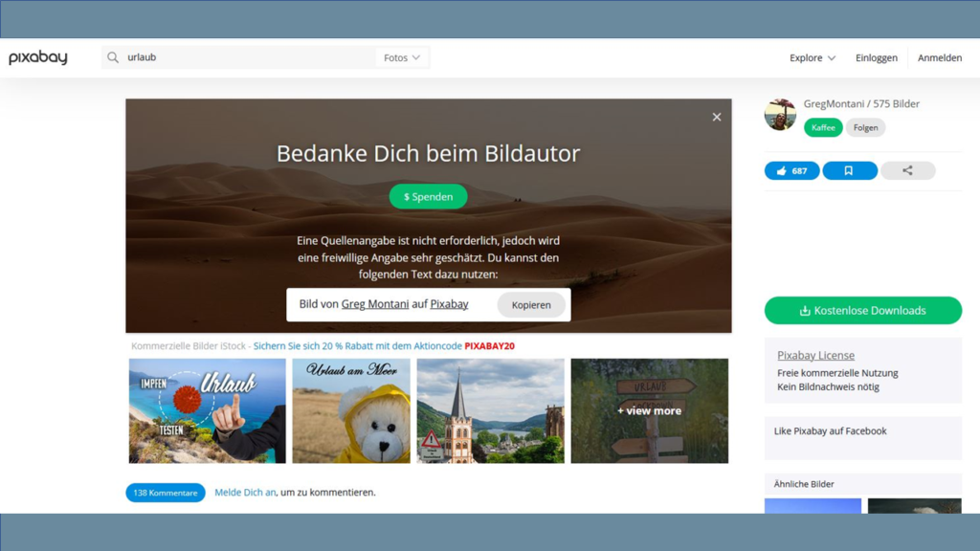Click the Kaffee button
This screenshot has width=980, height=551.
point(823,127)
